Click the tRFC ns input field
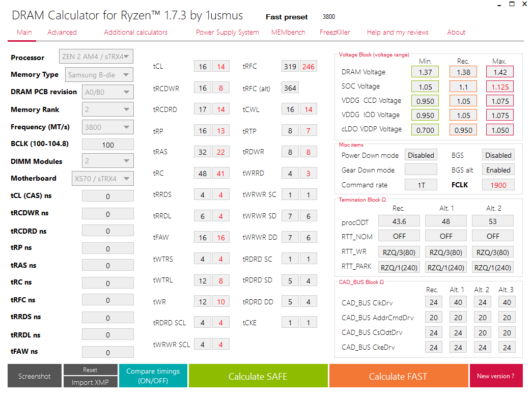This screenshot has height=397, width=532. pos(107,300)
